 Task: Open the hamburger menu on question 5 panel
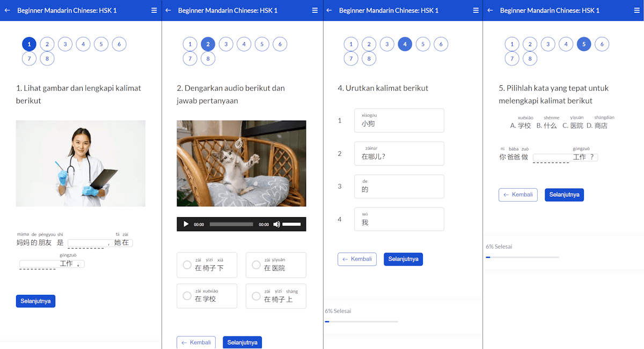pyautogui.click(x=636, y=10)
